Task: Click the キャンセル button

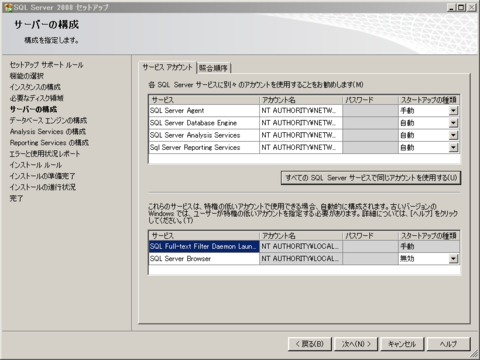Action: point(402,344)
